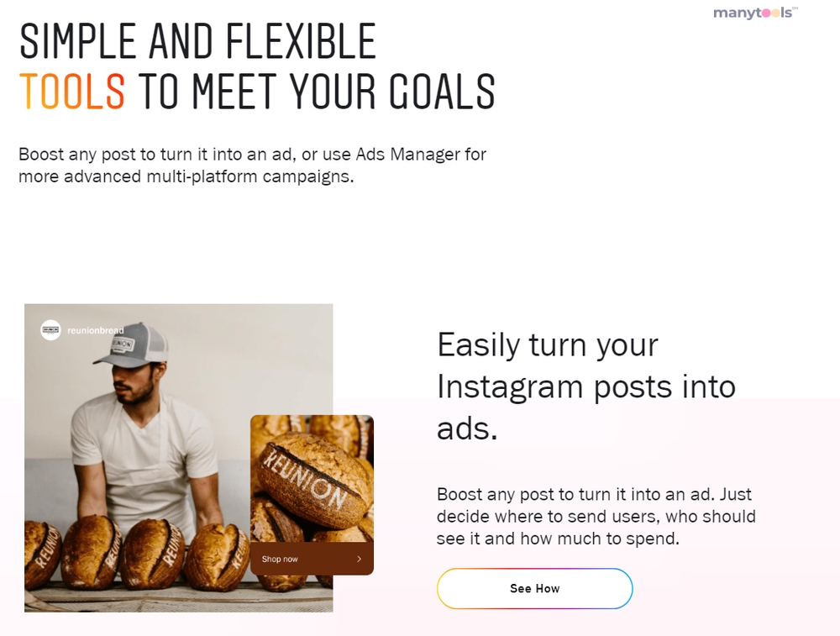The image size is (840, 636).
Task: Click the Simple and Flexible heading line
Action: coord(197,41)
